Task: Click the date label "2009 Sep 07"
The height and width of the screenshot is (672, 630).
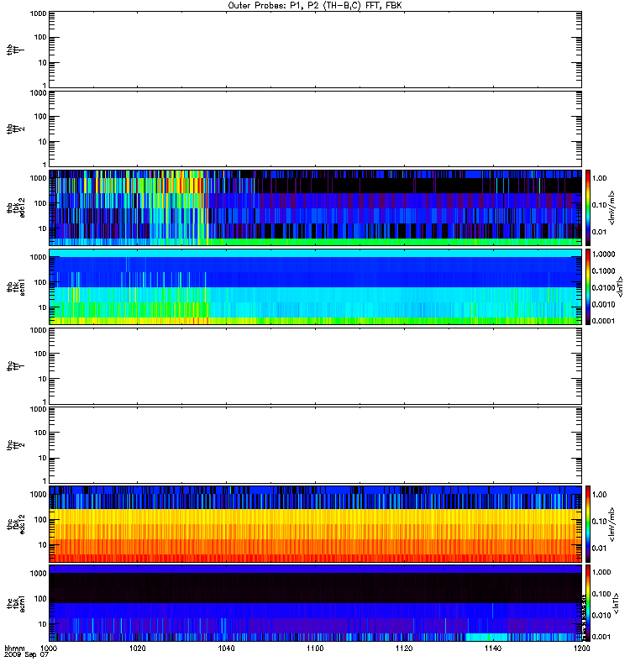Action: tap(26, 654)
